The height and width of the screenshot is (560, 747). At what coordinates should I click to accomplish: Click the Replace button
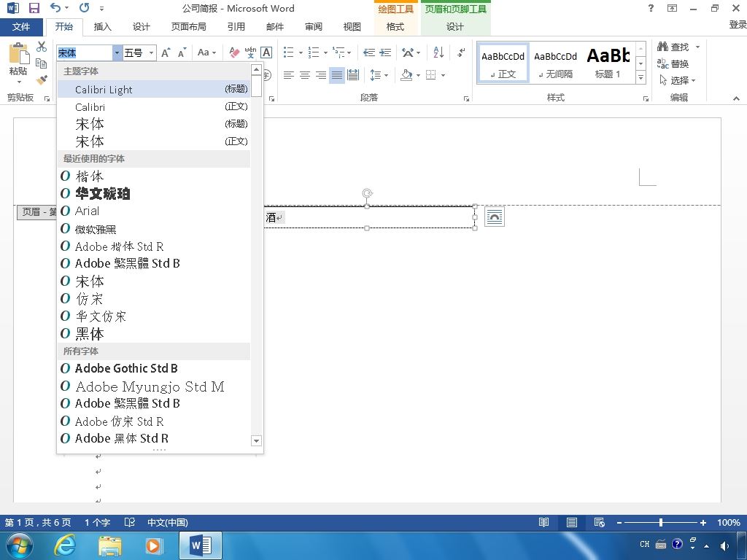tap(673, 63)
